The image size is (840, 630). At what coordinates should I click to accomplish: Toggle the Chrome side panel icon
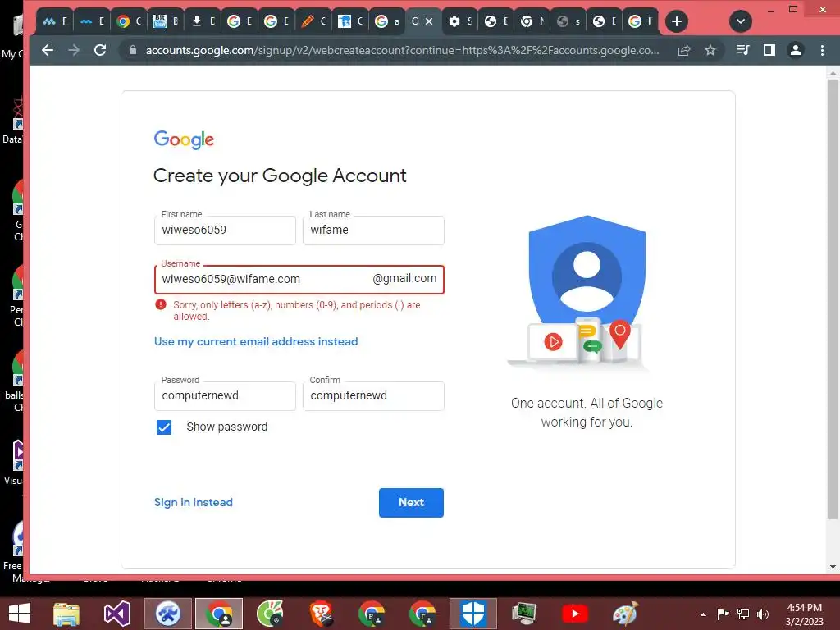pos(769,50)
